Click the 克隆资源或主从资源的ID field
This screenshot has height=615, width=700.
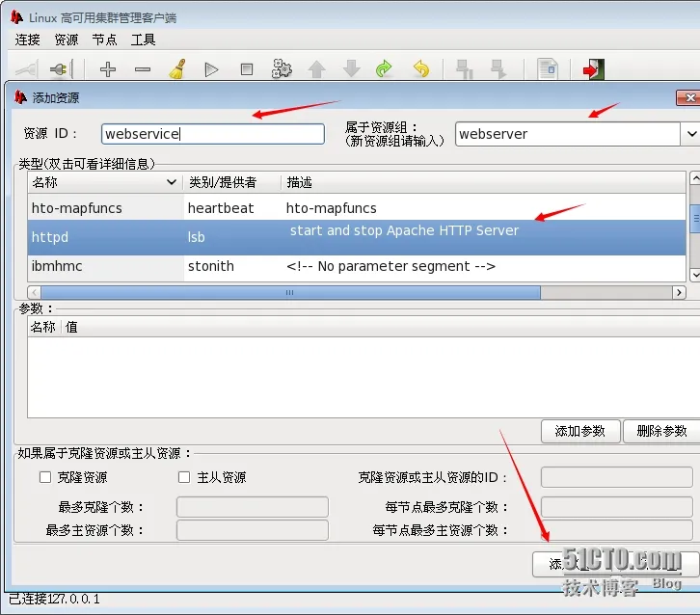616,477
